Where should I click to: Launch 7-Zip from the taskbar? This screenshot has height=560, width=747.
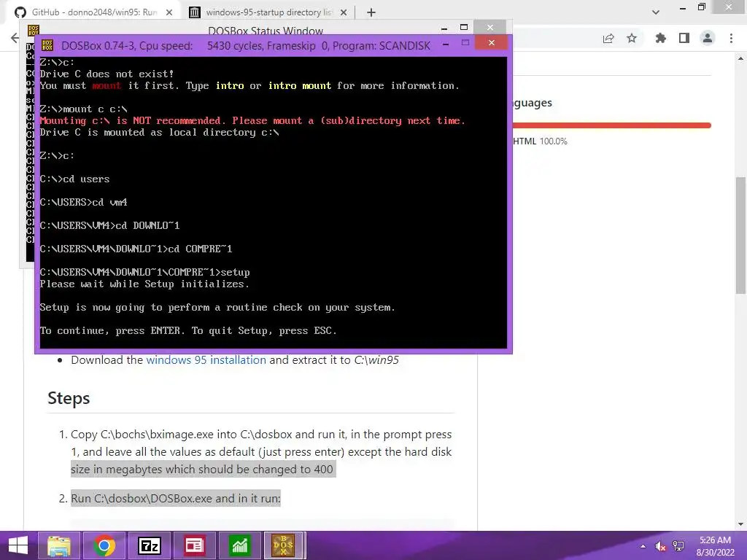click(149, 545)
